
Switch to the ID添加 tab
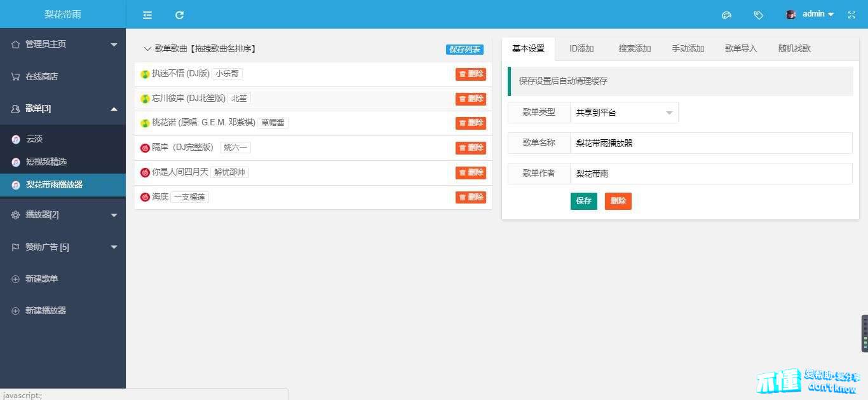581,48
